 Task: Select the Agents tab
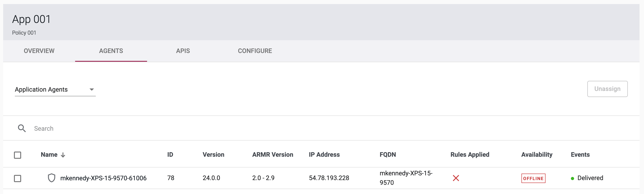tap(111, 51)
